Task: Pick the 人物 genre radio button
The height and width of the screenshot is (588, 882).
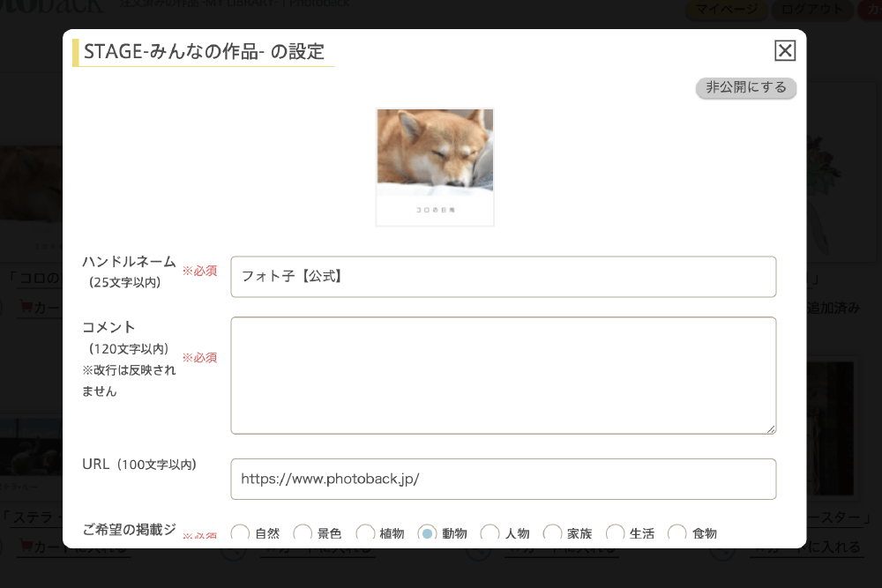Action: pyautogui.click(x=490, y=533)
